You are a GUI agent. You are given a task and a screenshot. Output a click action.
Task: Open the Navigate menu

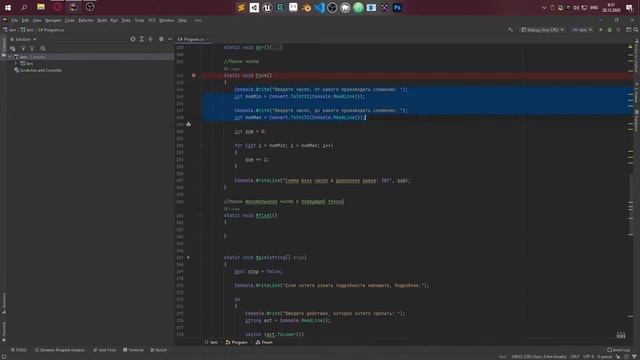53,20
